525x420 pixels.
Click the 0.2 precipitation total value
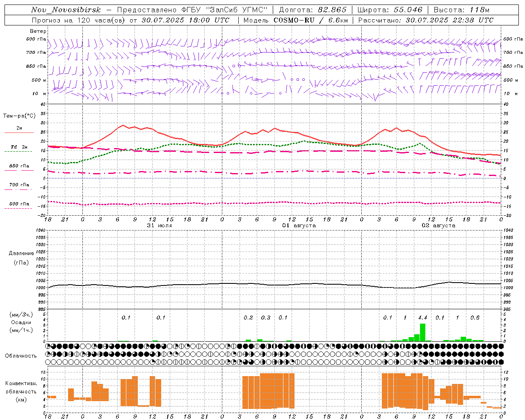tap(248, 317)
